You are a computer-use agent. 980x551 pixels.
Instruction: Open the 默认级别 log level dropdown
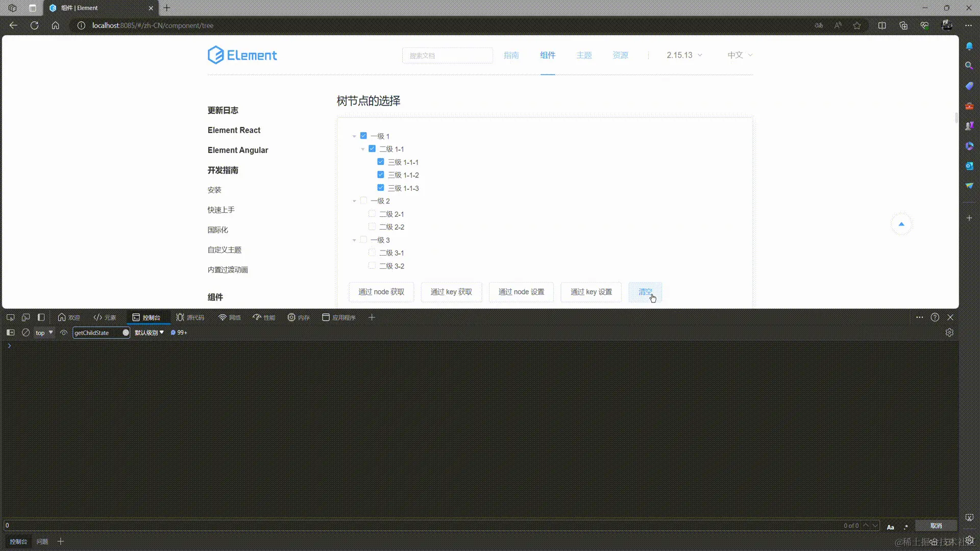[149, 332]
